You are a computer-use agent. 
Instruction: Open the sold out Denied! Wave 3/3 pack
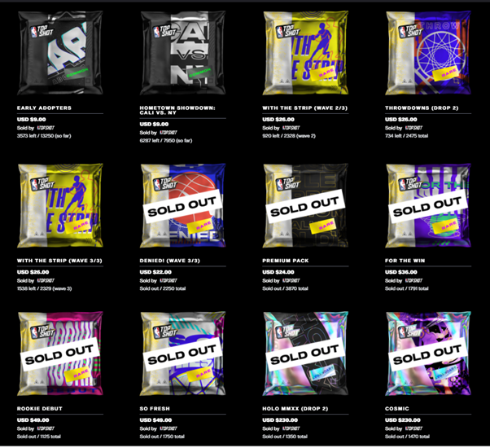click(183, 205)
